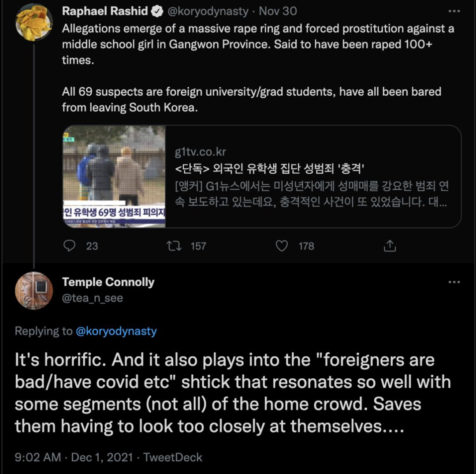Image resolution: width=476 pixels, height=474 pixels.
Task: Click the Raphael Rashid display name
Action: (105, 11)
